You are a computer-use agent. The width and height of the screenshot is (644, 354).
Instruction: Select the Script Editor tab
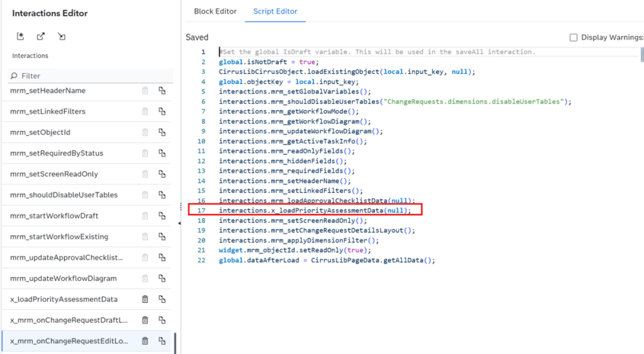pos(275,12)
